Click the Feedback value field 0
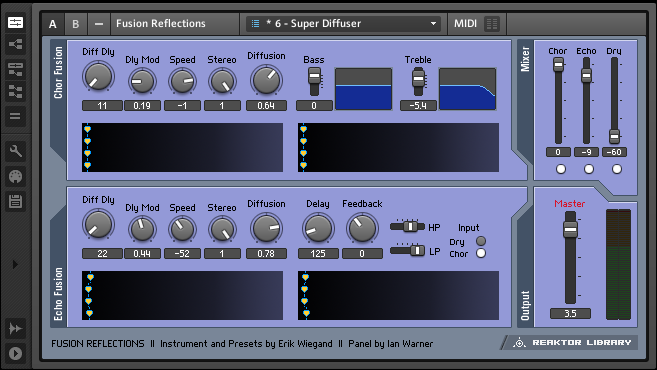The height and width of the screenshot is (370, 657). [x=362, y=254]
